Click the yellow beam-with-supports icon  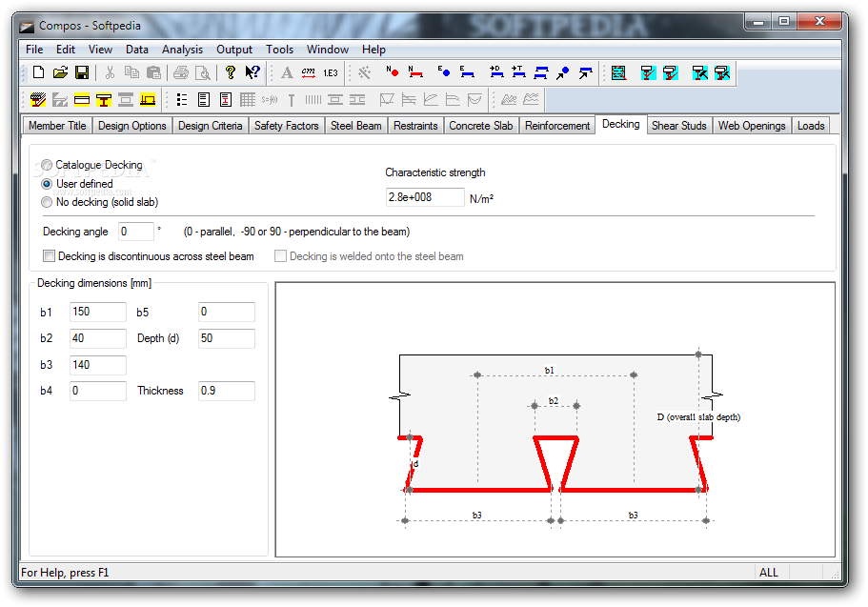[148, 100]
